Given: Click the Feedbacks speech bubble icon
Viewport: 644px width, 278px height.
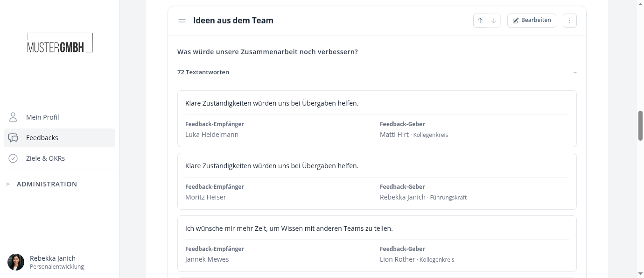Looking at the screenshot, I should click(13, 138).
